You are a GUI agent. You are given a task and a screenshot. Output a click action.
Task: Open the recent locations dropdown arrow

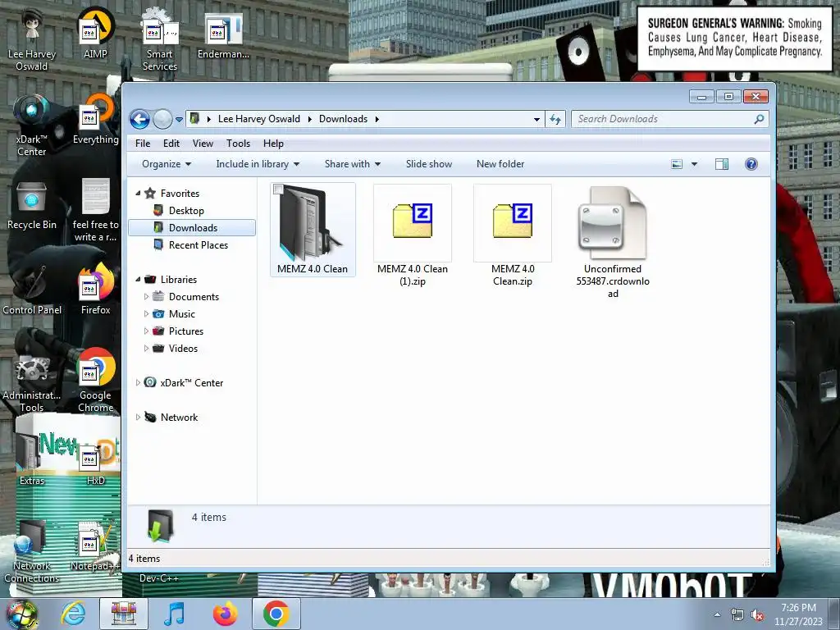click(x=179, y=120)
